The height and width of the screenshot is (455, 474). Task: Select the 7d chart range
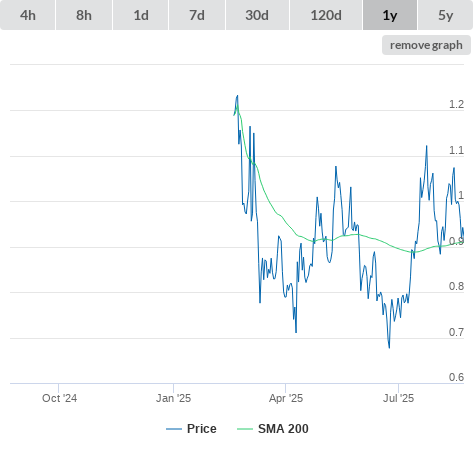click(x=197, y=15)
